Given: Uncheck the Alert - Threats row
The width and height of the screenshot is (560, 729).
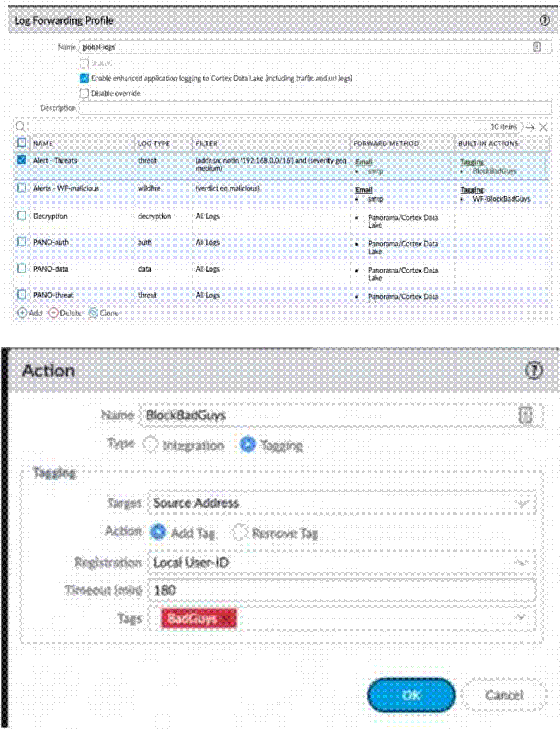Looking at the screenshot, I should pos(22,160).
